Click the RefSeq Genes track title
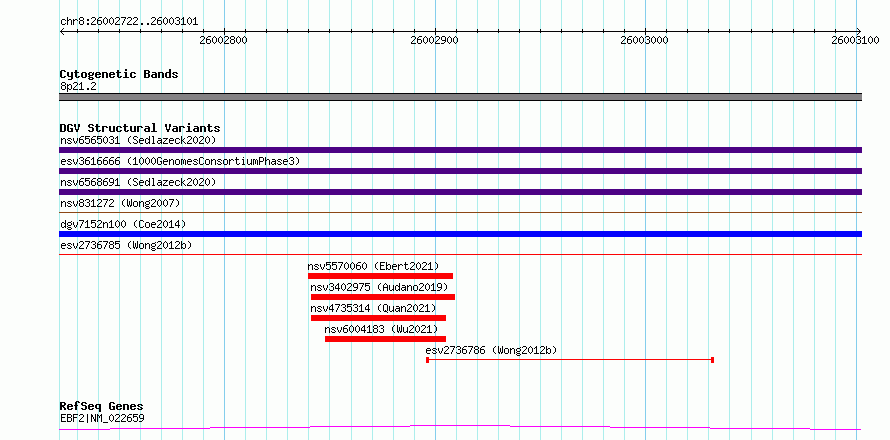The image size is (890, 440). point(102,407)
